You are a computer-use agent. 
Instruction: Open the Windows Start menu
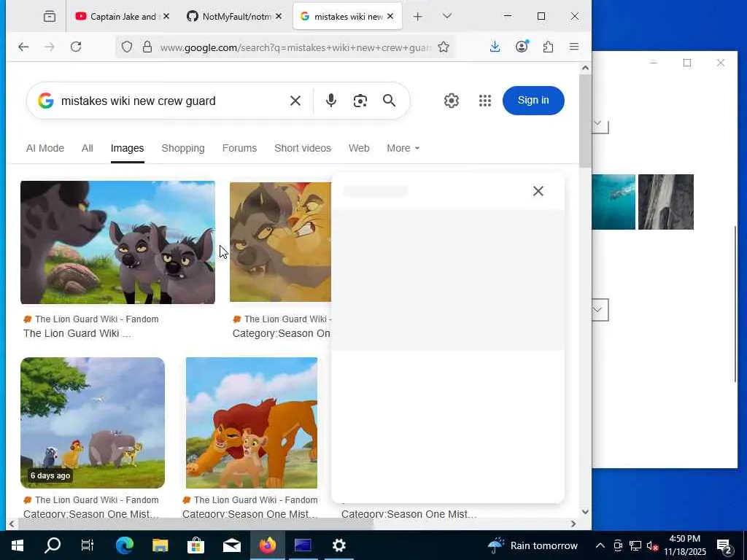click(18, 545)
